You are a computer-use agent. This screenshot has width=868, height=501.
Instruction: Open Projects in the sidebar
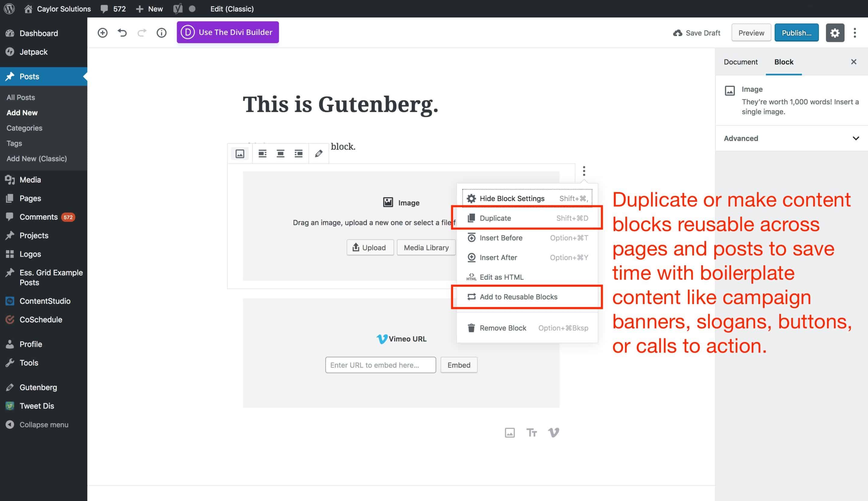(x=44, y=235)
